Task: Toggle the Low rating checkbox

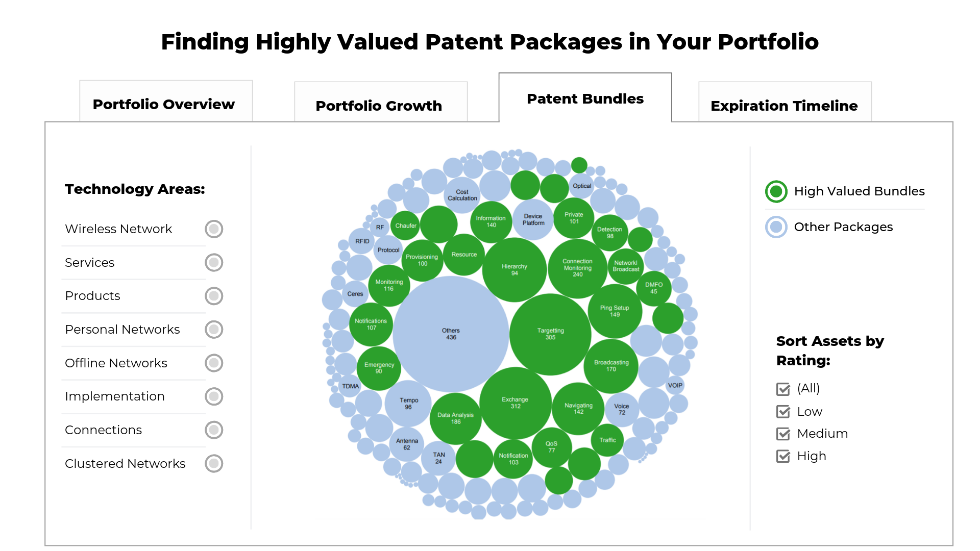Action: (783, 411)
